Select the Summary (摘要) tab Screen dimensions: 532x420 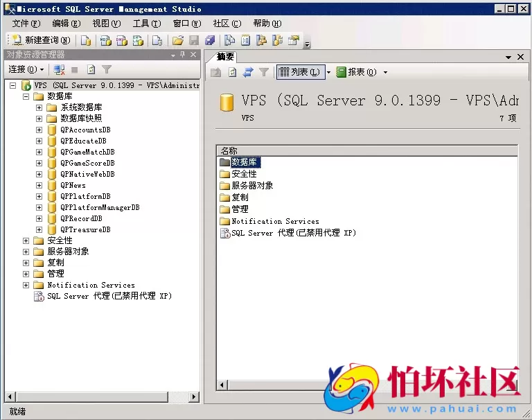(x=225, y=57)
